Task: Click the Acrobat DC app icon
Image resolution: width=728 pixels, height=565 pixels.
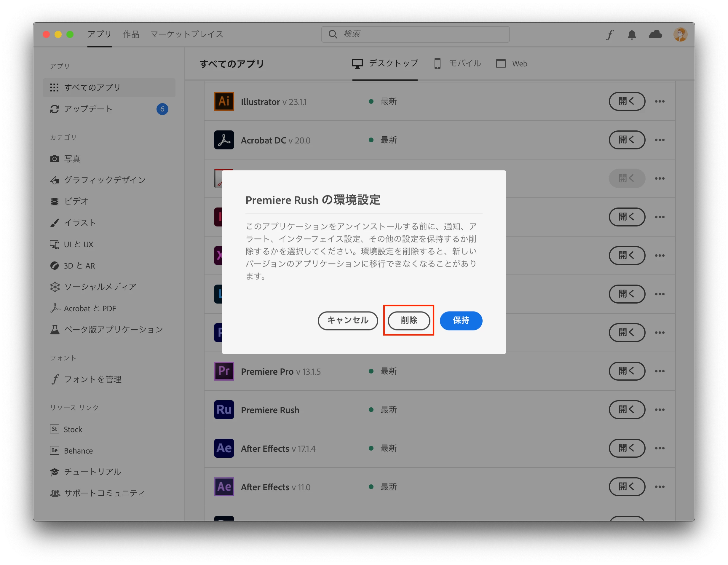Action: (x=224, y=140)
